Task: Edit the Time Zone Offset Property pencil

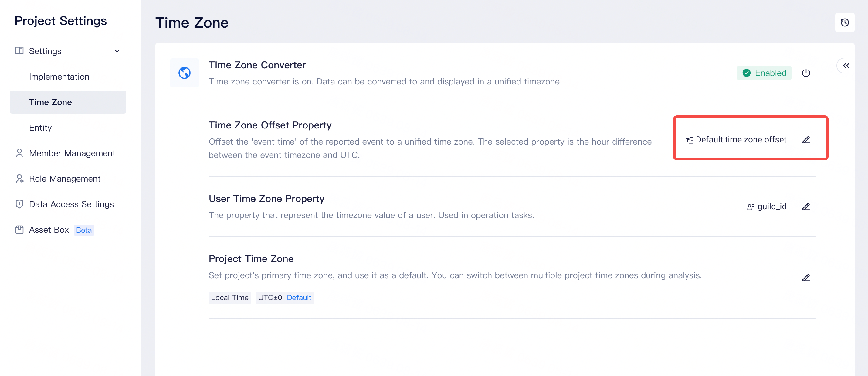Action: pyautogui.click(x=806, y=140)
